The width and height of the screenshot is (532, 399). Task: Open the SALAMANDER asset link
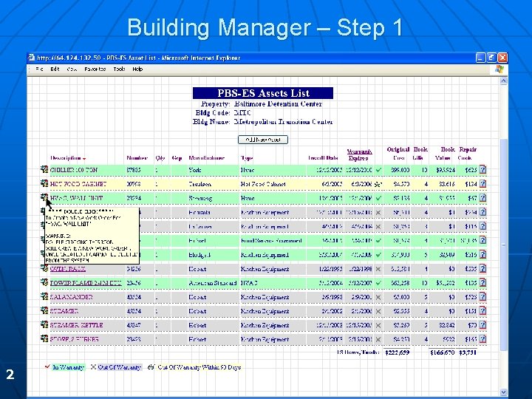click(71, 297)
